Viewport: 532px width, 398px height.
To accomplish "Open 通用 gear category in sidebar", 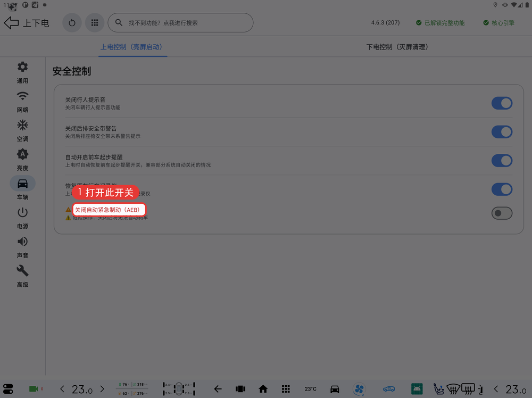I will (x=23, y=72).
